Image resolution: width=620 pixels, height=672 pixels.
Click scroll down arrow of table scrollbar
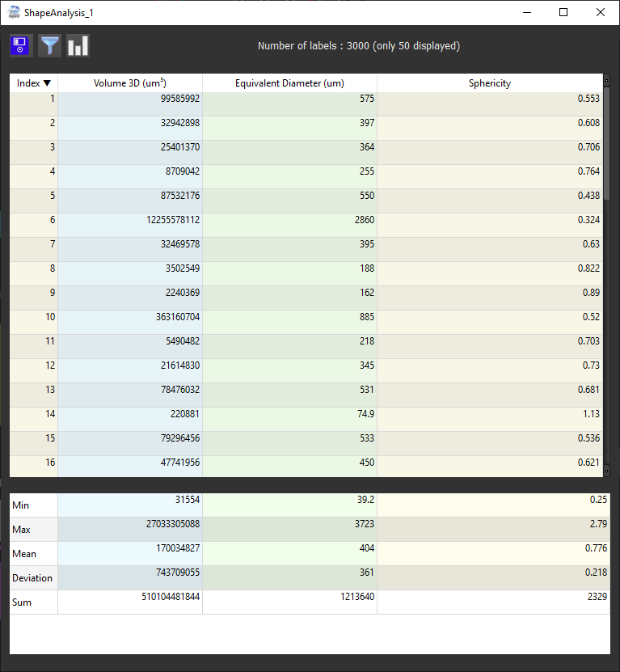point(606,471)
